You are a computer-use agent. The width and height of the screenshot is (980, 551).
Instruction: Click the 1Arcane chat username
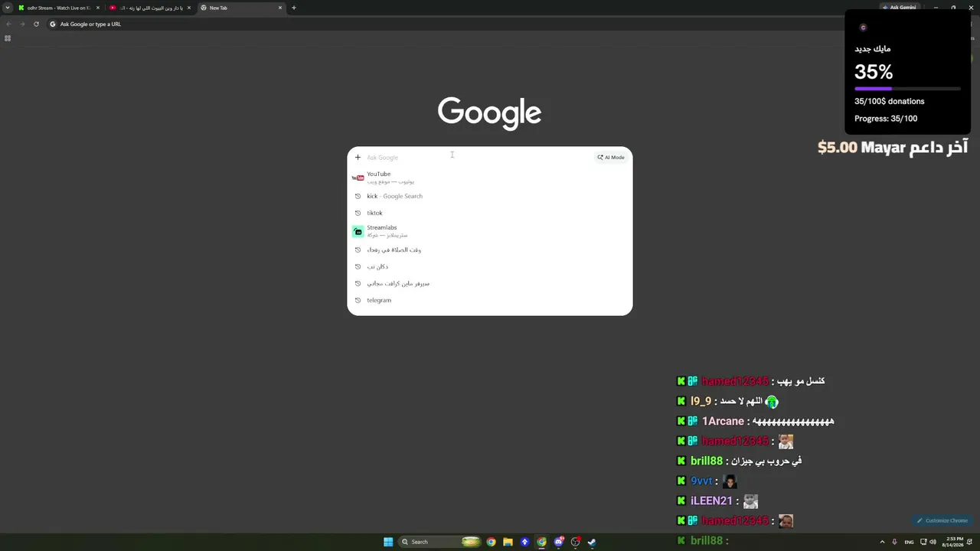[723, 421]
